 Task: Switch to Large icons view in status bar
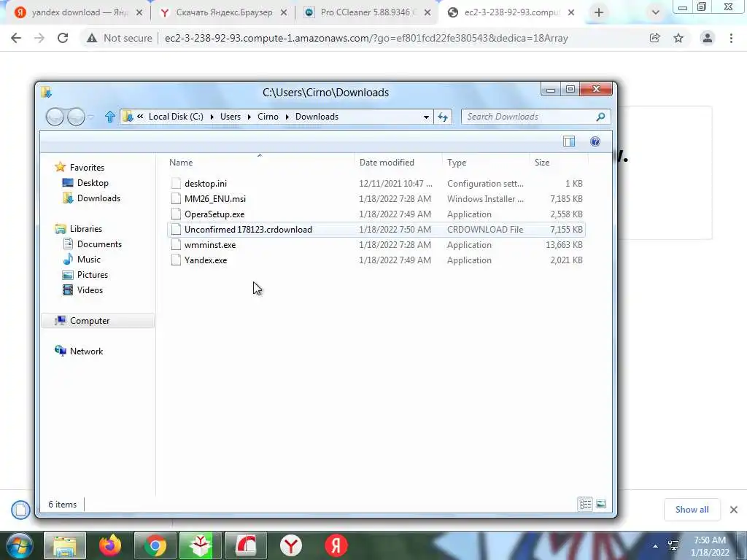click(601, 504)
